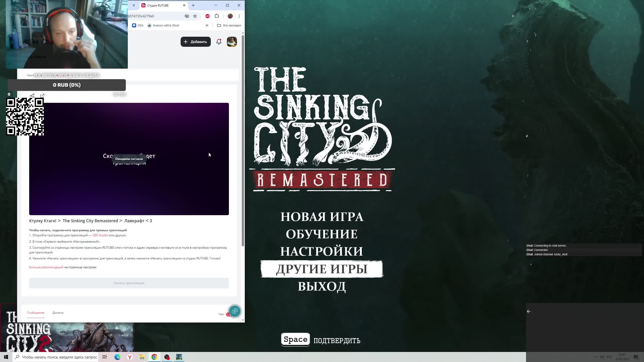The image size is (644, 362).
Task: Launch Microsoft Edge from the taskbar
Action: (117, 357)
